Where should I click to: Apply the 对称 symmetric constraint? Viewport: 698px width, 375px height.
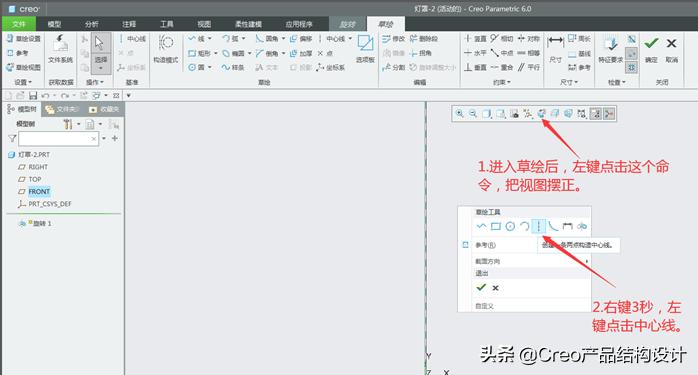pos(528,39)
